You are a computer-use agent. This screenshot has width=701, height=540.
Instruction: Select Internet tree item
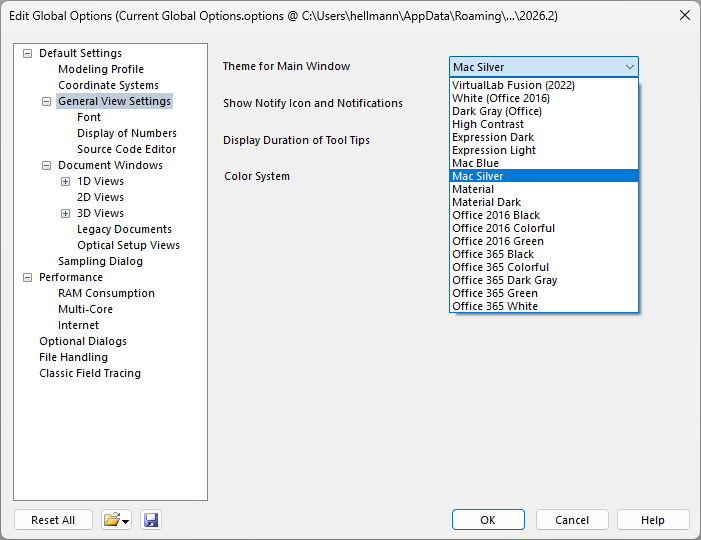tap(79, 325)
